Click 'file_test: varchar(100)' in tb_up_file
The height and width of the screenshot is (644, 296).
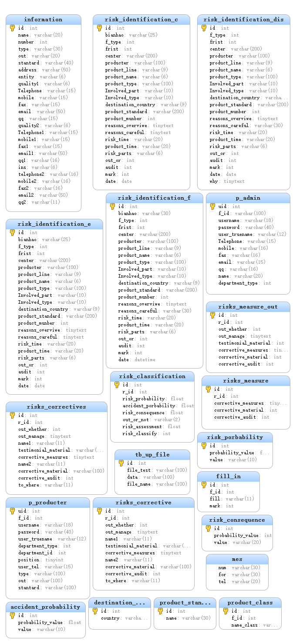(x=157, y=470)
